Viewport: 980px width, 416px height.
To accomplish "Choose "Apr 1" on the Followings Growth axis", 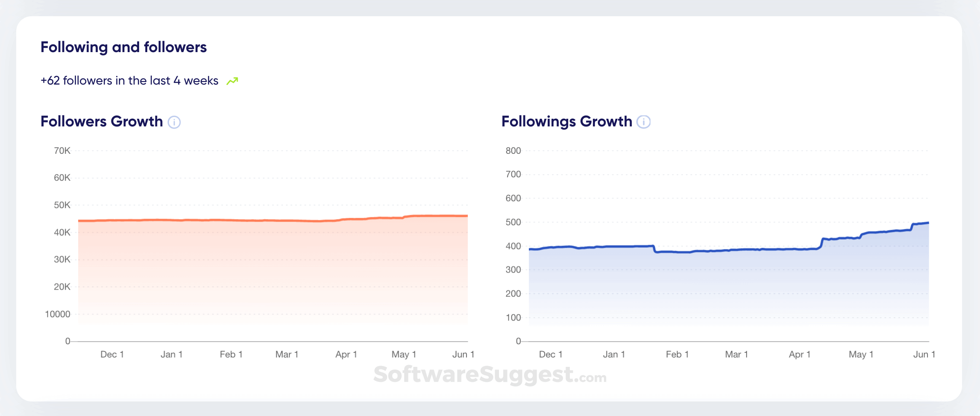I will (799, 354).
